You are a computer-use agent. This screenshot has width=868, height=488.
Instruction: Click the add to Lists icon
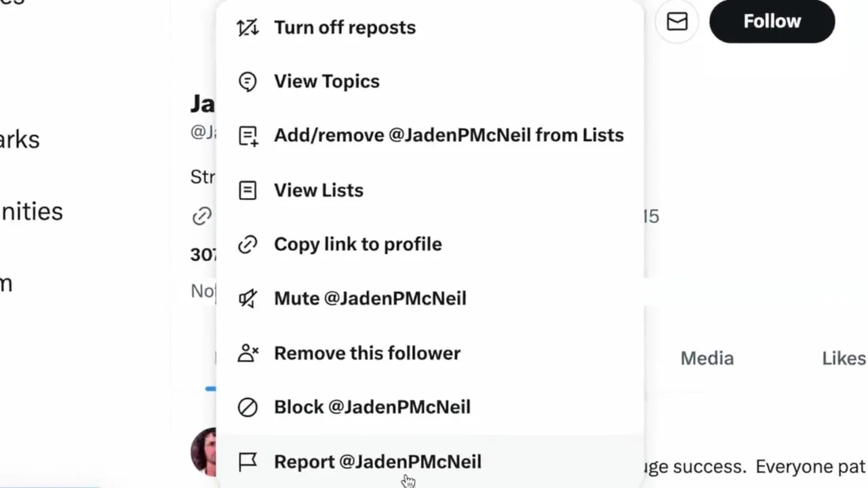coord(248,136)
